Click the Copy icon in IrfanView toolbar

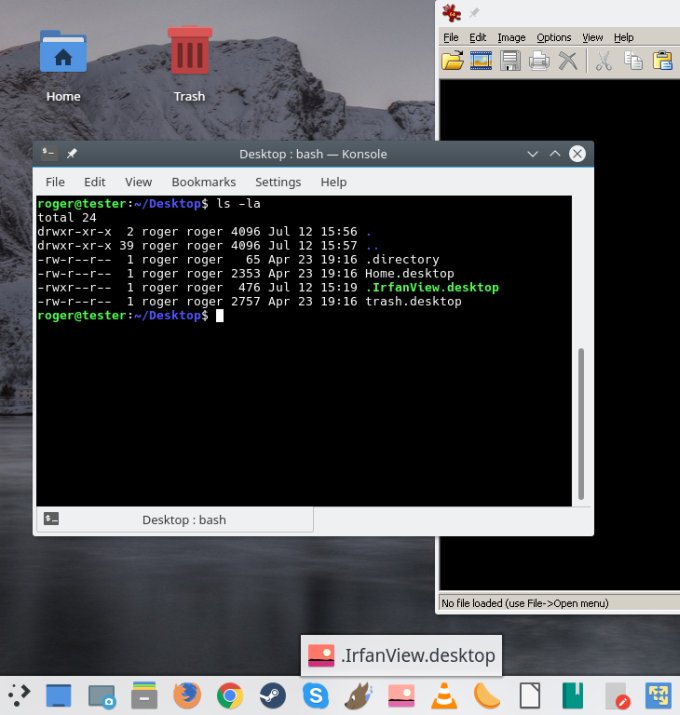tap(633, 61)
